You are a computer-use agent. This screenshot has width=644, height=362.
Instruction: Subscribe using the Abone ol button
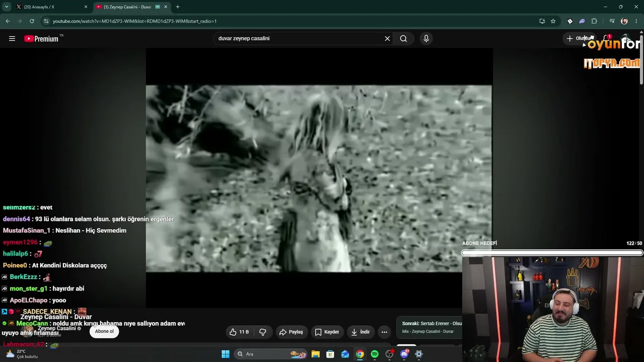104,331
